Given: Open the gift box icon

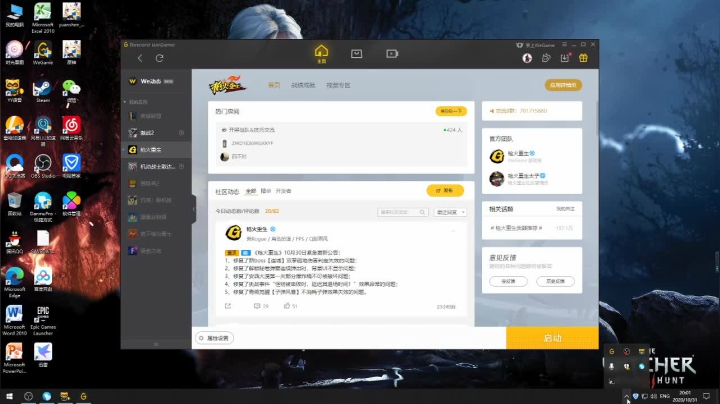Looking at the screenshot, I should pos(583,58).
